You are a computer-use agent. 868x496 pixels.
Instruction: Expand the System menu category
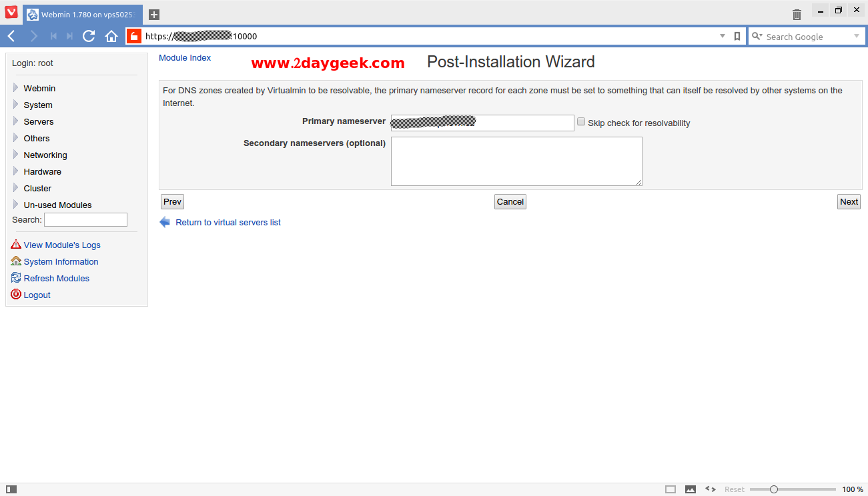pos(37,105)
